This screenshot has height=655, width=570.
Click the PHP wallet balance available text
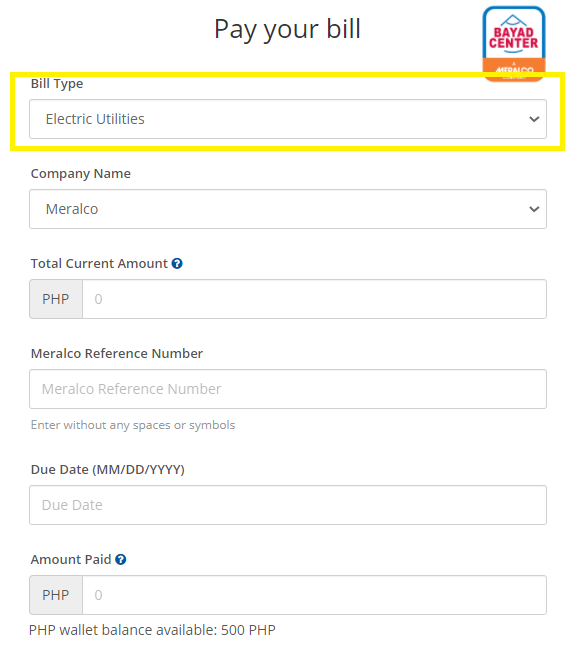152,630
